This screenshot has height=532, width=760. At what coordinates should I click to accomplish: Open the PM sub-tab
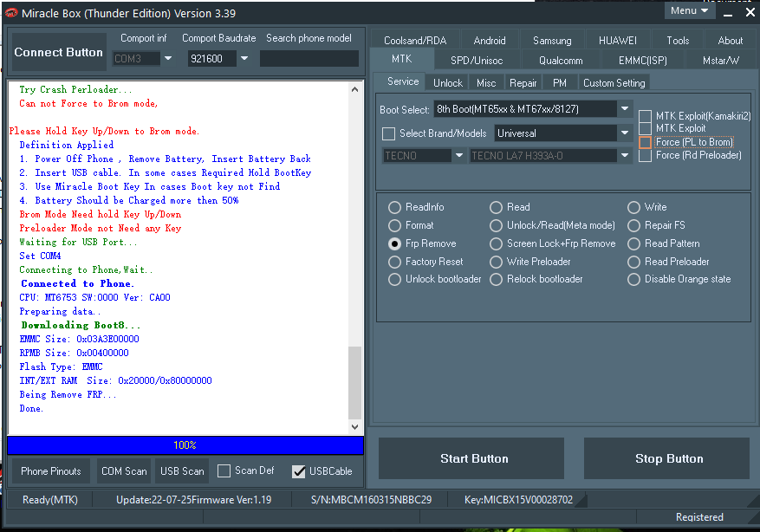559,83
